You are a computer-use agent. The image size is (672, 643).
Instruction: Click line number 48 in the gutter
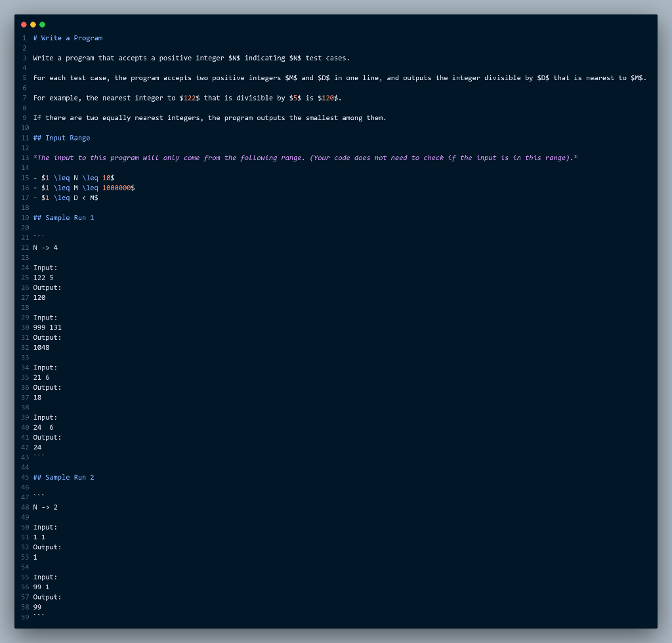pyautogui.click(x=25, y=507)
